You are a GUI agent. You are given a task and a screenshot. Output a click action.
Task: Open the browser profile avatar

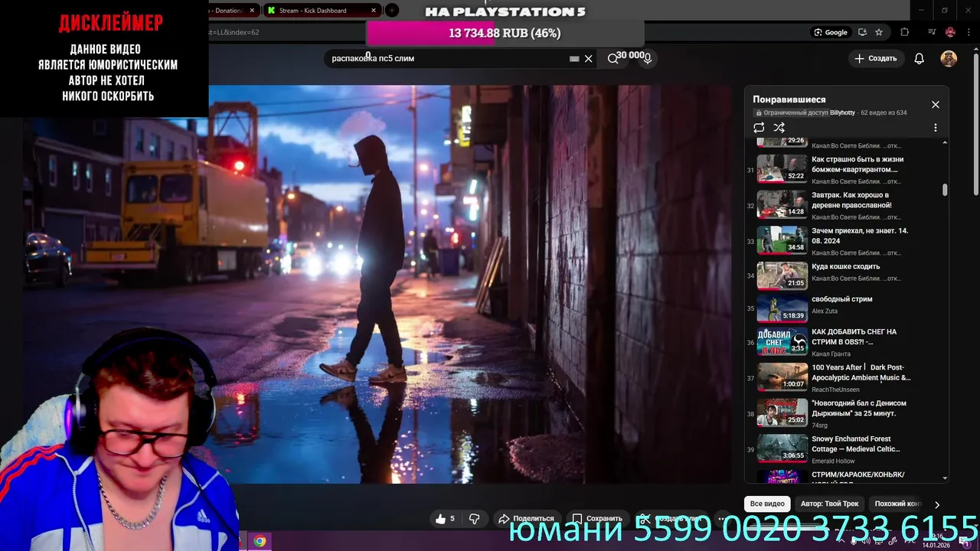pos(950,32)
